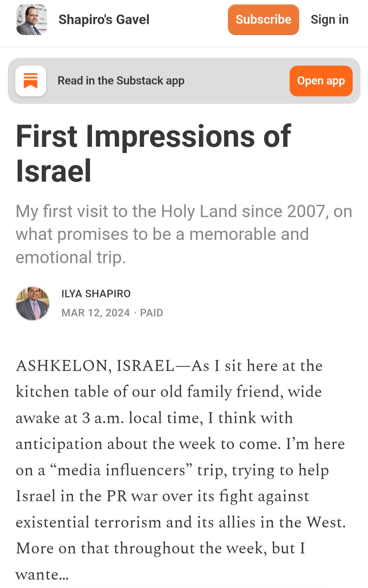The width and height of the screenshot is (368, 588).
Task: Tap the subtitle about the Holy Land visit
Action: coord(184,234)
